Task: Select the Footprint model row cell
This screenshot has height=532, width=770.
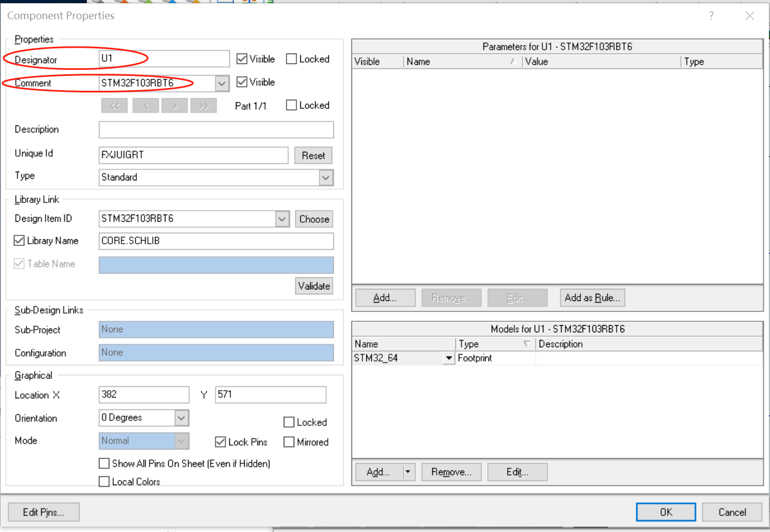Action: [x=496, y=358]
